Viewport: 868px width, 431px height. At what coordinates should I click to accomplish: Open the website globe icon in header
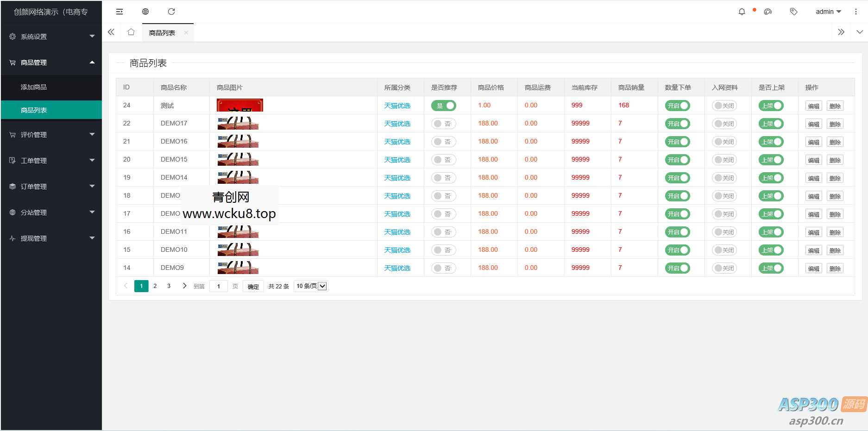(145, 12)
